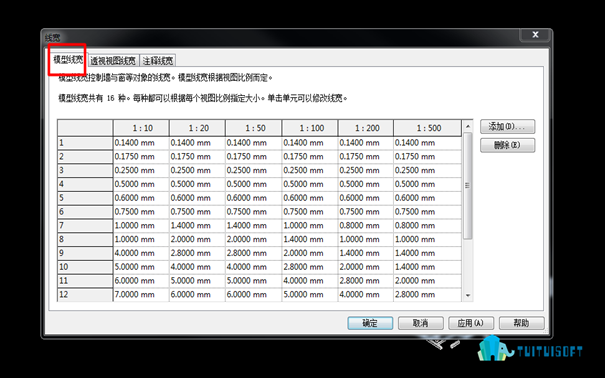Select row header 5
Image resolution: width=605 pixels, height=378 pixels.
85,198
